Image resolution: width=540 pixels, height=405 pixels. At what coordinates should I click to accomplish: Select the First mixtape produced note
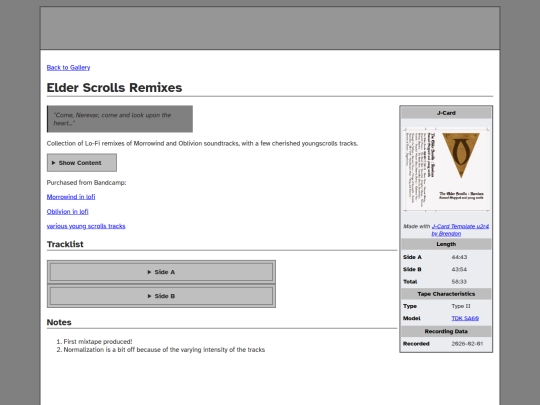tap(98, 342)
